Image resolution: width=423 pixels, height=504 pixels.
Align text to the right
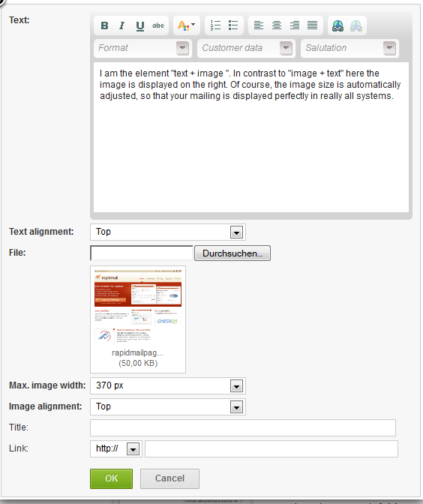[x=295, y=25]
